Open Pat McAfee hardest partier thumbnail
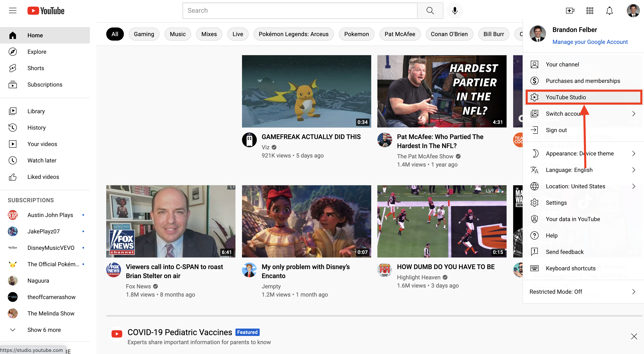 click(x=442, y=91)
